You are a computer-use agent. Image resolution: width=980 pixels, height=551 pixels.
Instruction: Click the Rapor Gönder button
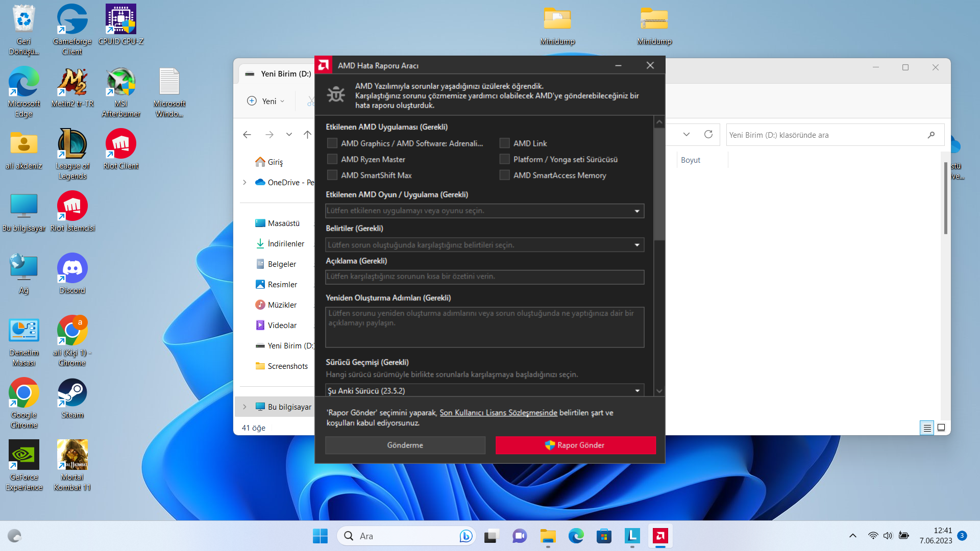click(575, 445)
